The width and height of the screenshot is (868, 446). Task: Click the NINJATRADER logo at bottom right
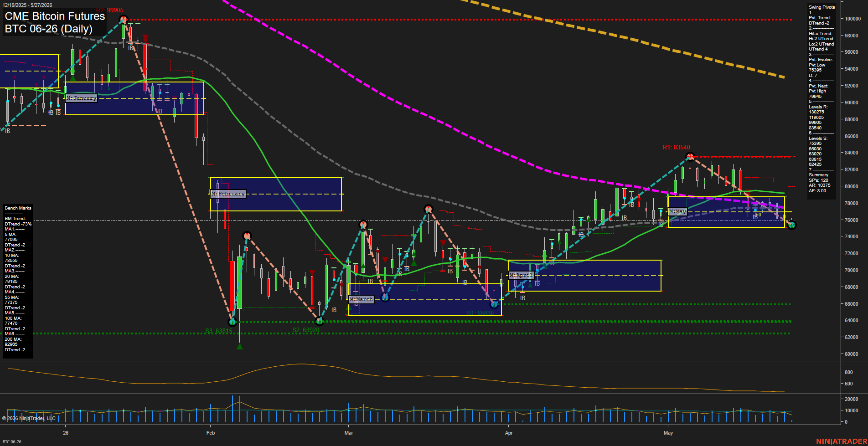point(842,441)
